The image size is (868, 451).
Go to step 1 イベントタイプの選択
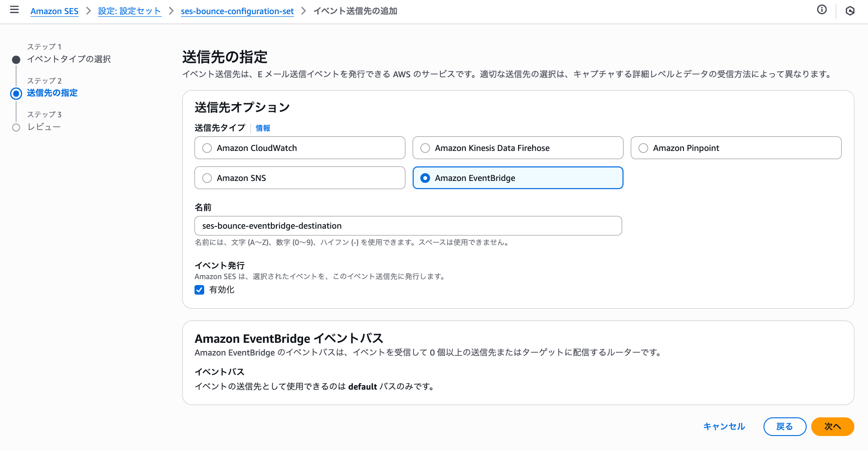(69, 59)
